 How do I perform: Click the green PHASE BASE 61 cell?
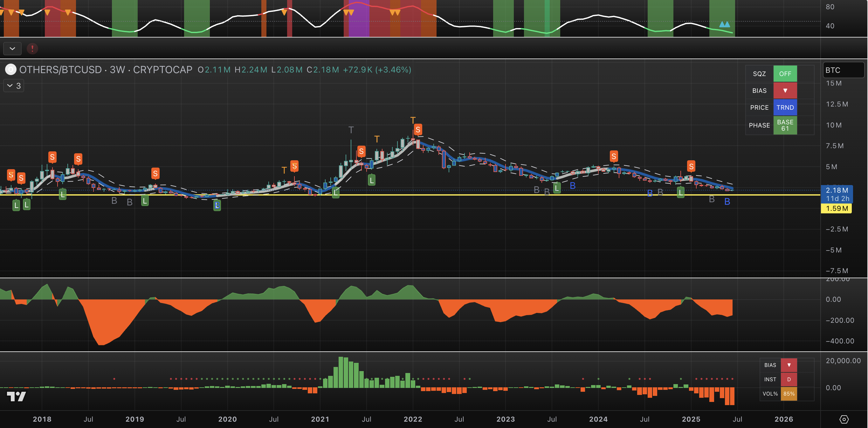point(785,125)
